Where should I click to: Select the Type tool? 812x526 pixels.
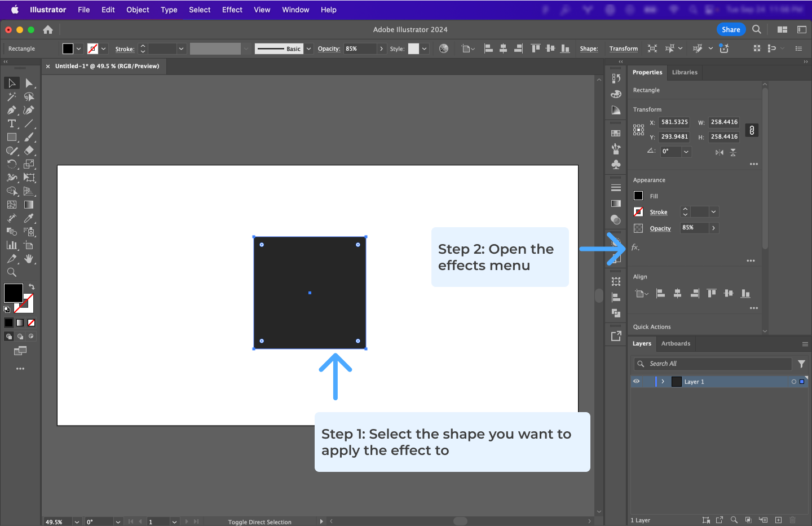click(11, 123)
